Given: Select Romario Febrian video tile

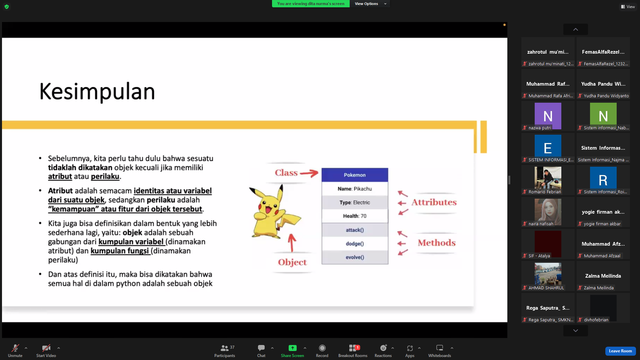Looking at the screenshot, I should tap(548, 180).
